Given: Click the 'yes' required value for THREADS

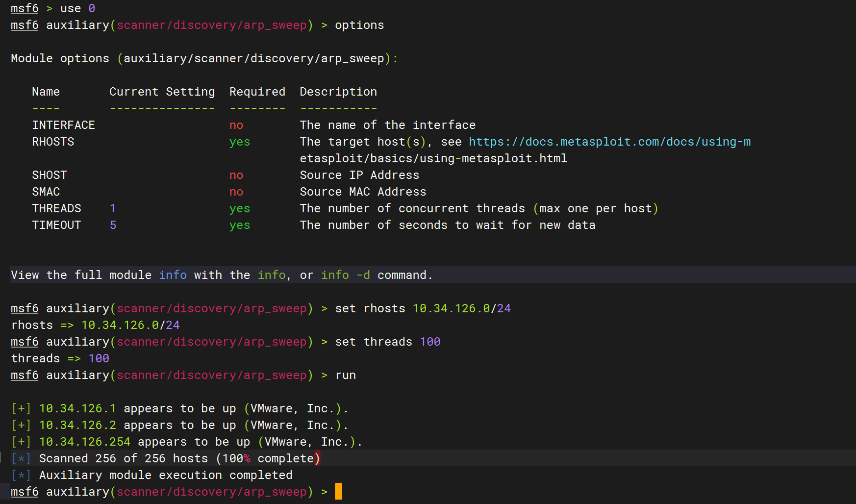Looking at the screenshot, I should pos(240,208).
